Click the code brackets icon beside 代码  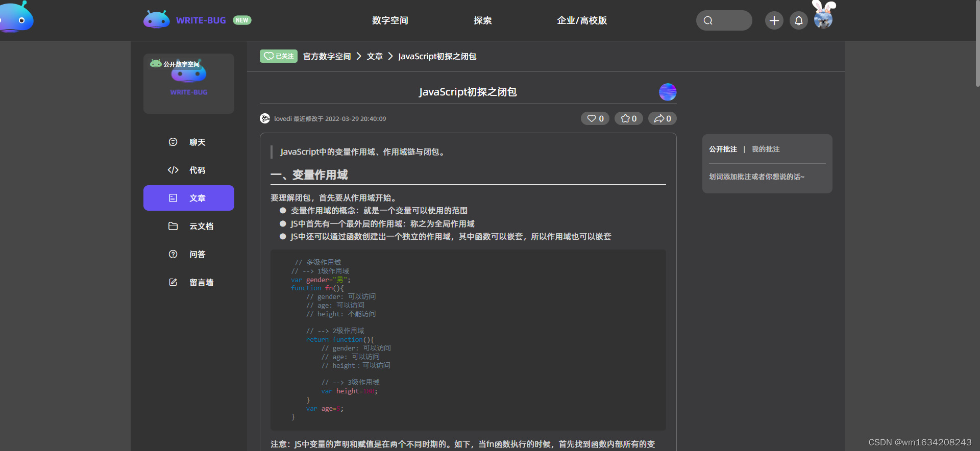[x=173, y=170]
